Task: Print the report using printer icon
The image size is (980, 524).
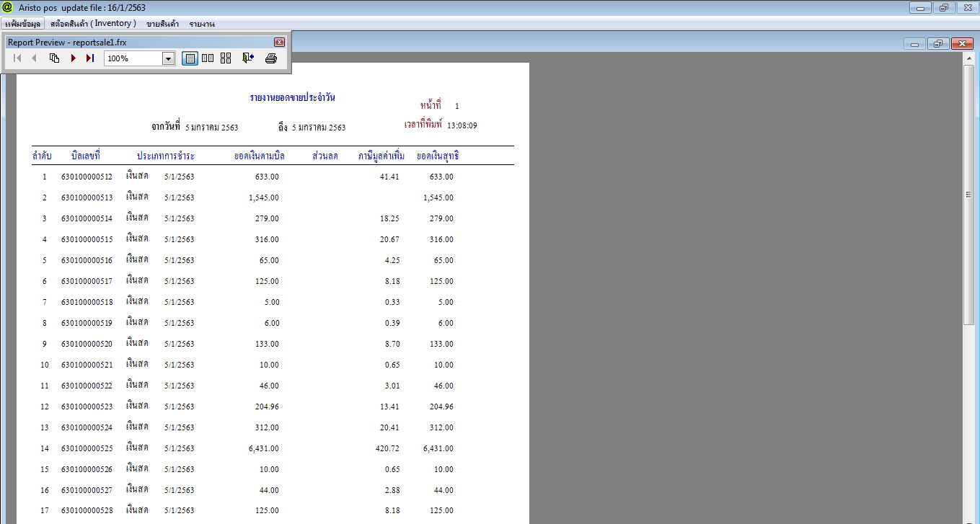Action: coord(271,58)
